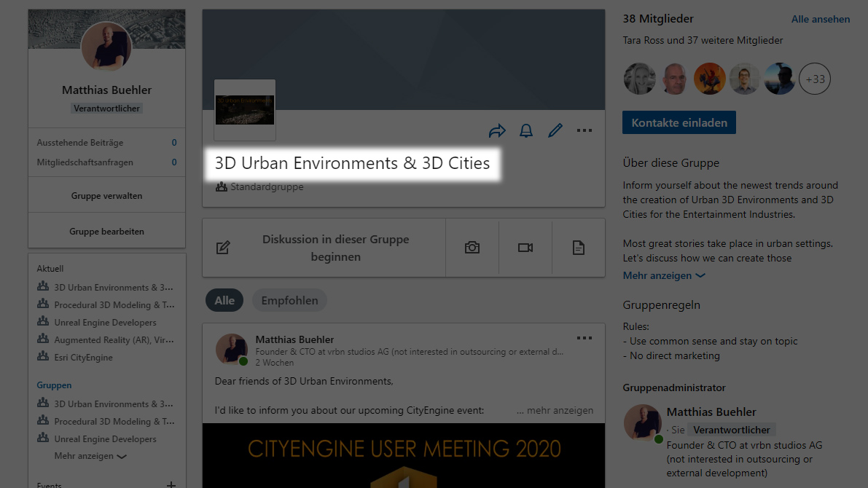Open Unreal Engine Developers under Gruppen
Screen dimensions: 868x488
point(105,438)
